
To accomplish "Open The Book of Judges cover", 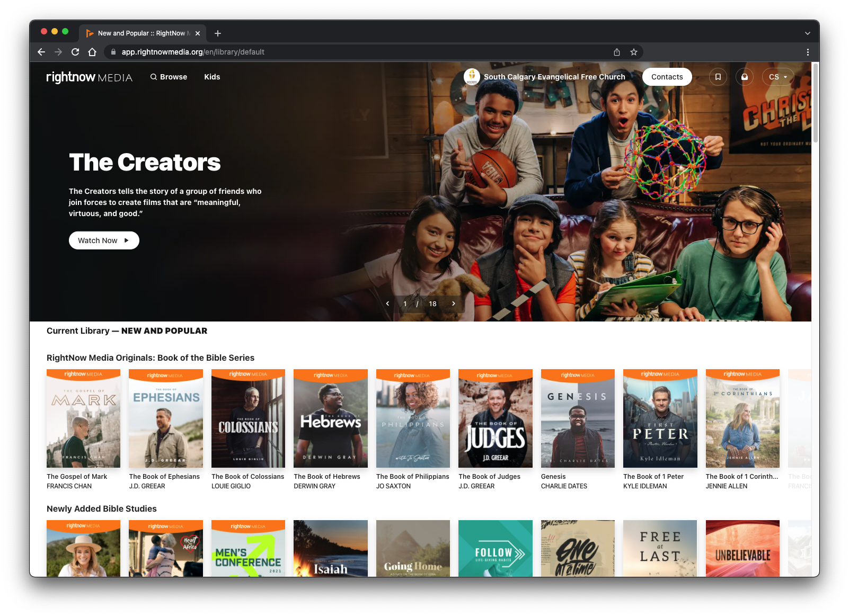I will click(496, 418).
